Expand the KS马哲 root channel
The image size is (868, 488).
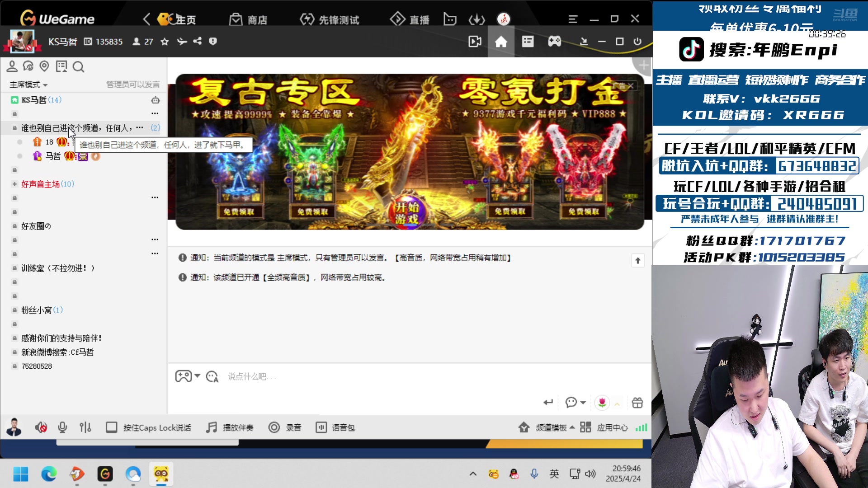[14, 100]
